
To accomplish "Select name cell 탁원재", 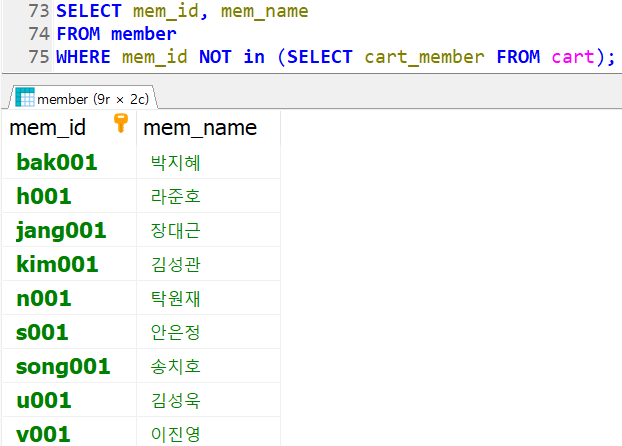I will [208, 298].
